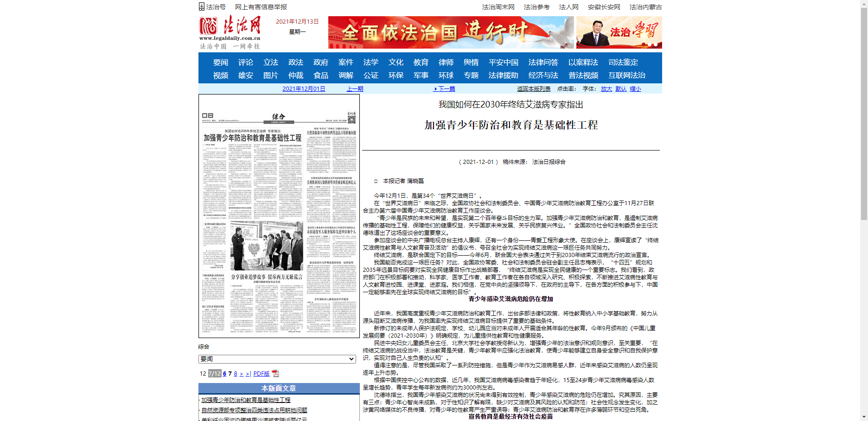The image size is (868, 421).
Task: Open the 仲裁 menu item
Action: coord(296,75)
